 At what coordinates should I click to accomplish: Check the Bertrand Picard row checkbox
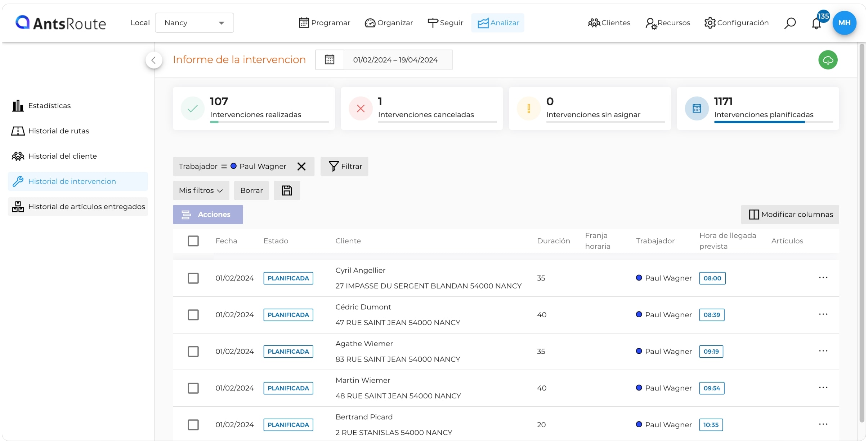pyautogui.click(x=193, y=425)
